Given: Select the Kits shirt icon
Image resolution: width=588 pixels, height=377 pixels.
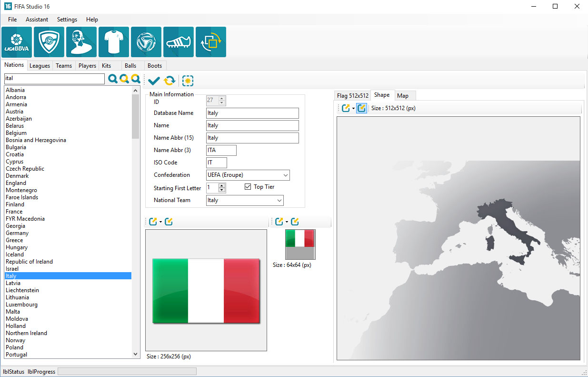Looking at the screenshot, I should coord(114,42).
